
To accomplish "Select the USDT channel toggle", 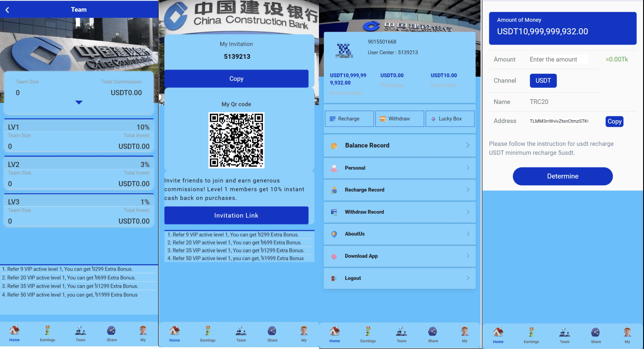I will point(543,80).
